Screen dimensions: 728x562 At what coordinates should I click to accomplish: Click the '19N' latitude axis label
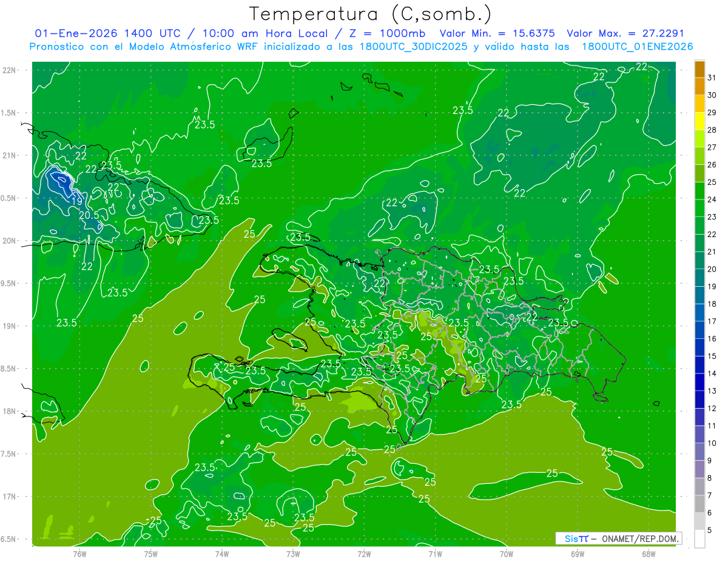[9, 326]
